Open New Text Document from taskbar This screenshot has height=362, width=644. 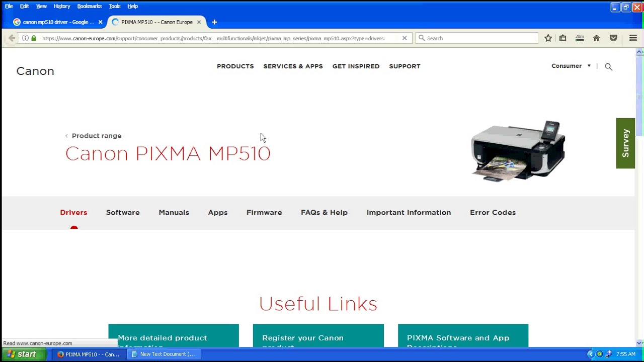click(164, 354)
